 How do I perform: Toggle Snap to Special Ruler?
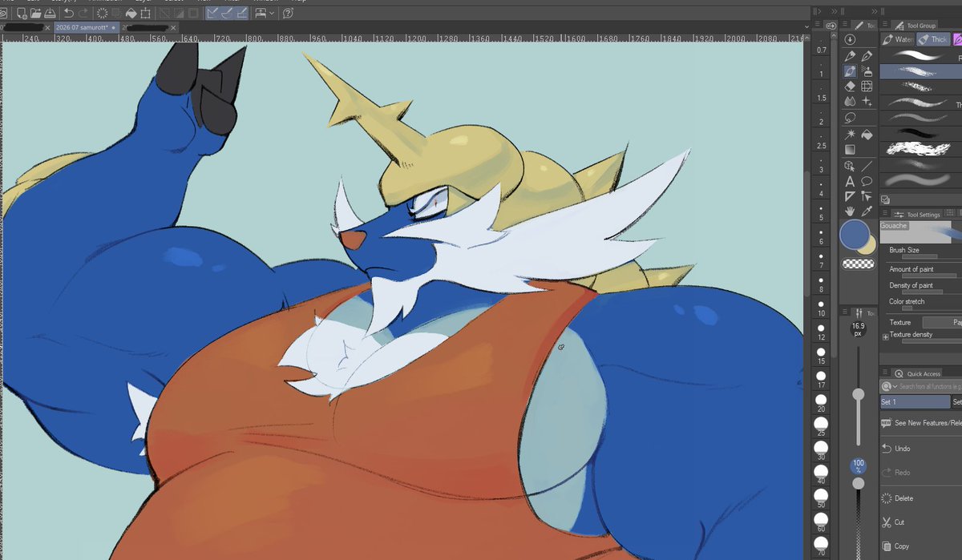tap(227, 13)
